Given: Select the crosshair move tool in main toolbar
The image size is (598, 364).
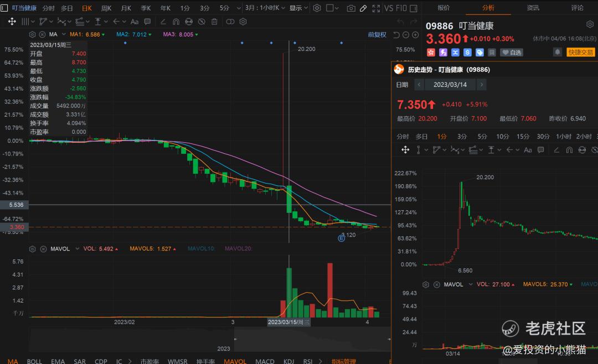Looking at the screenshot, I should click(12, 22).
